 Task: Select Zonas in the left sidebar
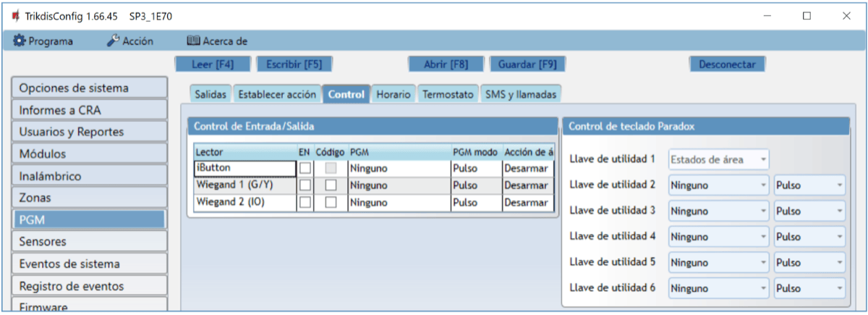click(90, 198)
